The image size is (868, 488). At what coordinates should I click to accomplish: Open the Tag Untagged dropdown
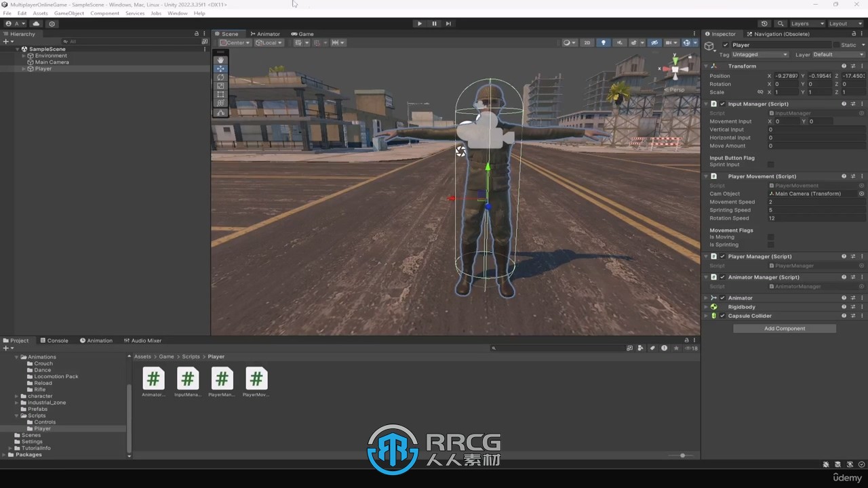tap(759, 54)
